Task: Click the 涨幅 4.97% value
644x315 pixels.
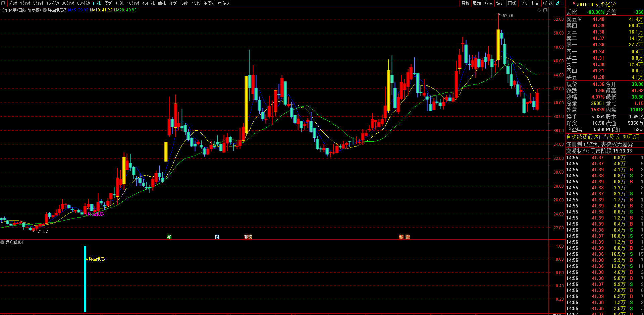Action: 598,97
